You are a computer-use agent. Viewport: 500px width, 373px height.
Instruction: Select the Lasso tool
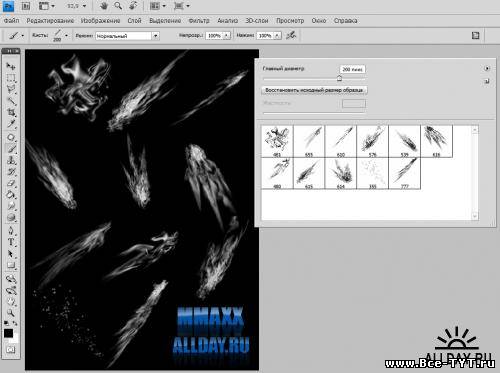coord(11,89)
